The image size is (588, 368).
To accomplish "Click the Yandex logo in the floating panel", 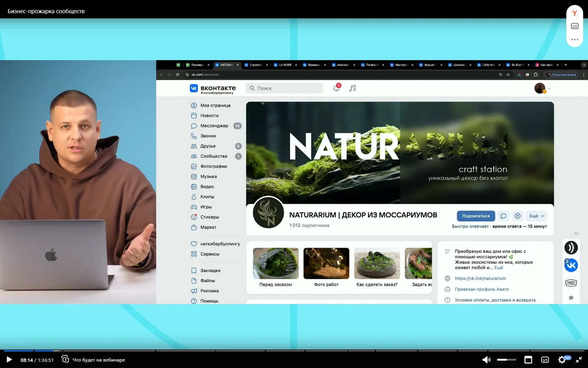I will (x=575, y=13).
